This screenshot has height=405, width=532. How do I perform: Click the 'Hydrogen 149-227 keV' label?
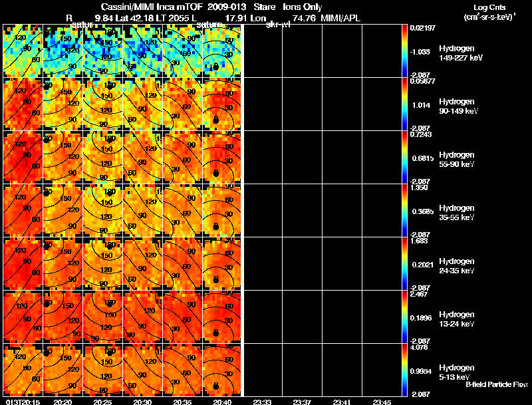461,53
